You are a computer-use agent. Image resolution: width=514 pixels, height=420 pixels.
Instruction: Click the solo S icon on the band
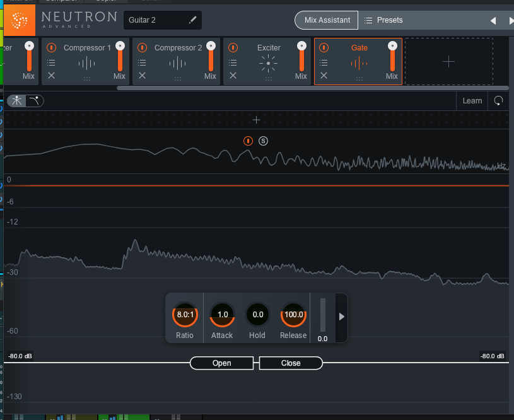(263, 141)
